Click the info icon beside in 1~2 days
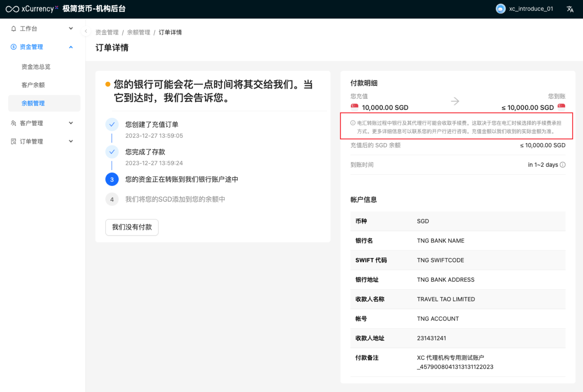 click(x=563, y=165)
